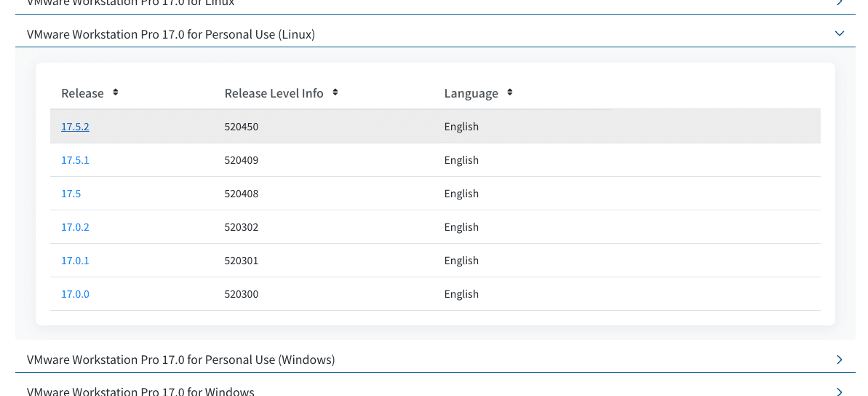Click English in the 17.0.0 row
The width and height of the screenshot is (868, 396).
tap(461, 294)
